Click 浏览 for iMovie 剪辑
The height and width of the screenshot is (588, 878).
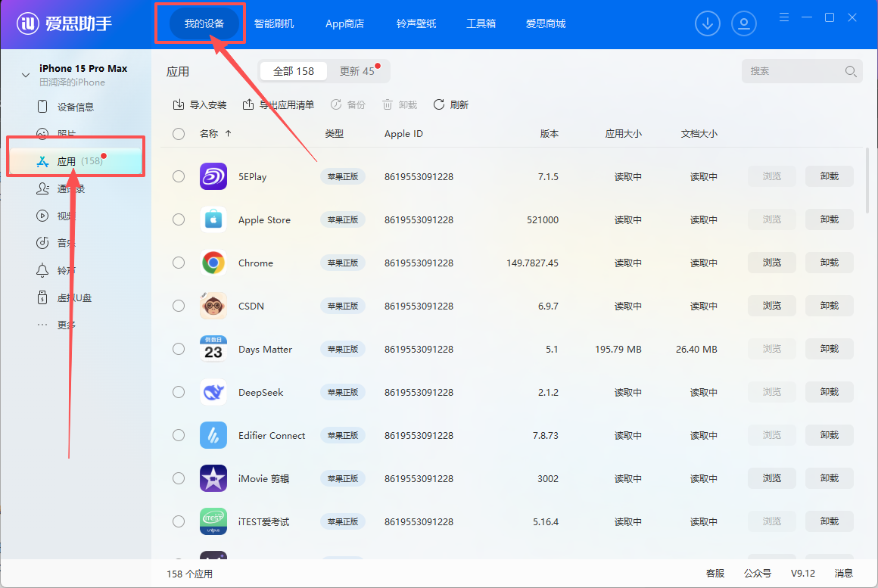(771, 478)
